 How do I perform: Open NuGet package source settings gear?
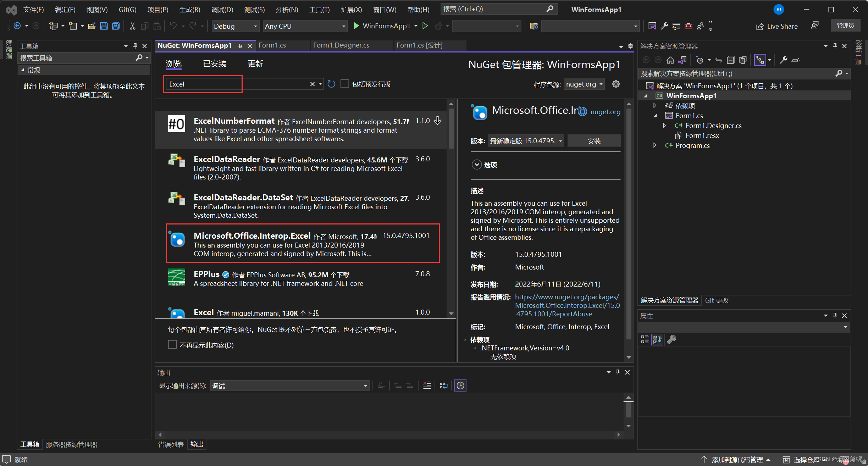(616, 84)
